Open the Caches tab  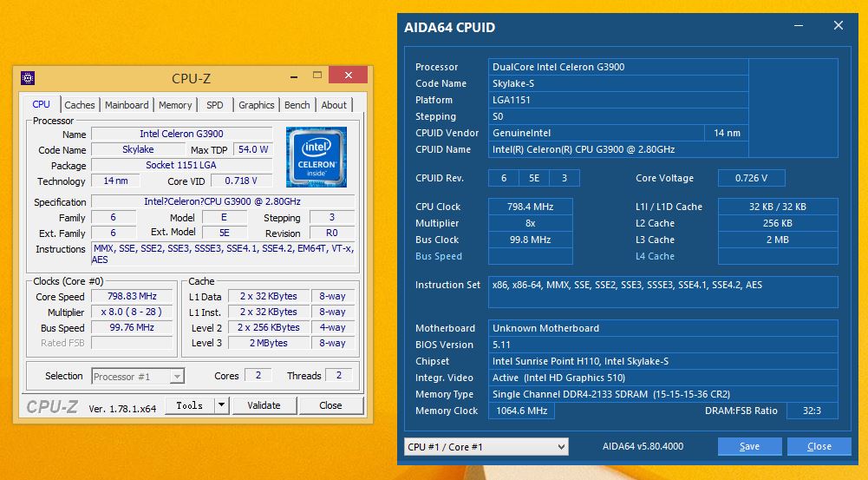coord(79,105)
